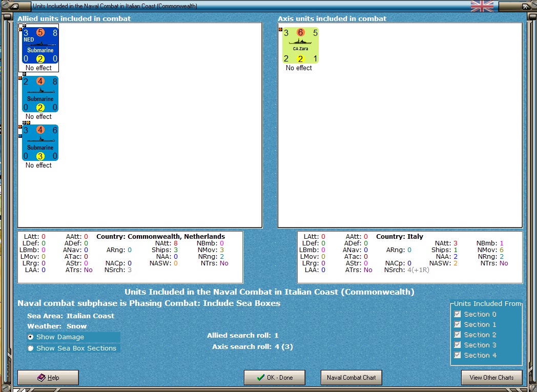Click the yellow 3 circle on bottom Submarine
The width and height of the screenshot is (537, 392).
coord(40,156)
